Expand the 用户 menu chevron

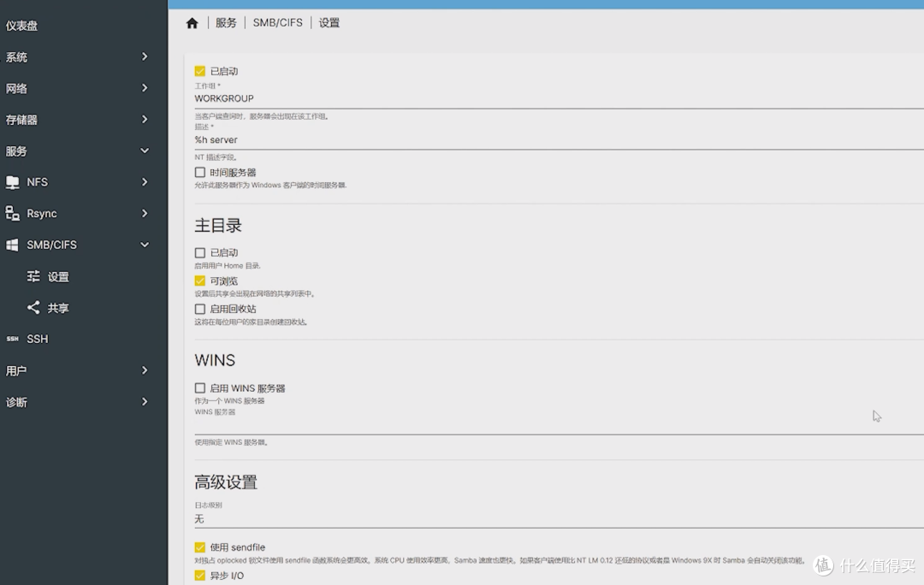145,370
